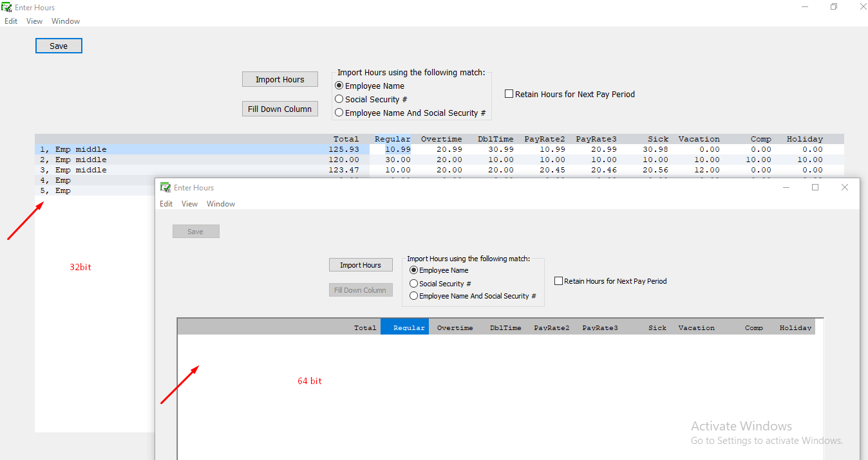
Task: Open the View menu in the 32bit window
Action: (34, 21)
